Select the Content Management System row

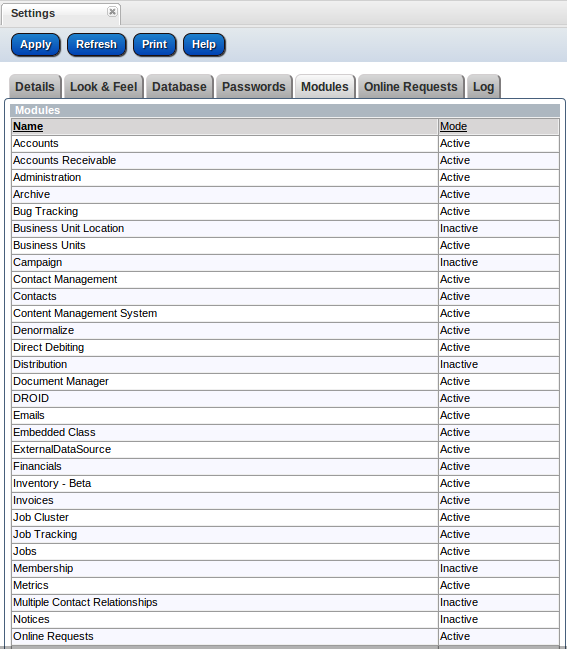285,313
